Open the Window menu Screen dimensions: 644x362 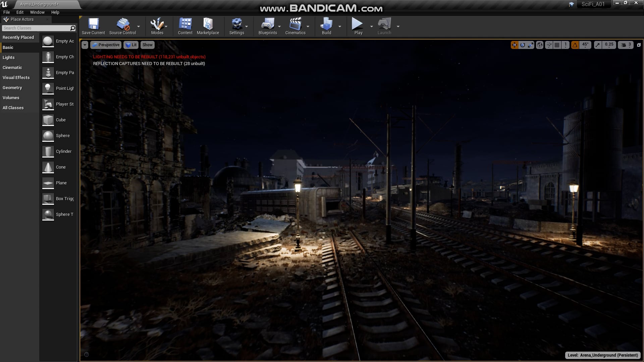[x=37, y=12]
